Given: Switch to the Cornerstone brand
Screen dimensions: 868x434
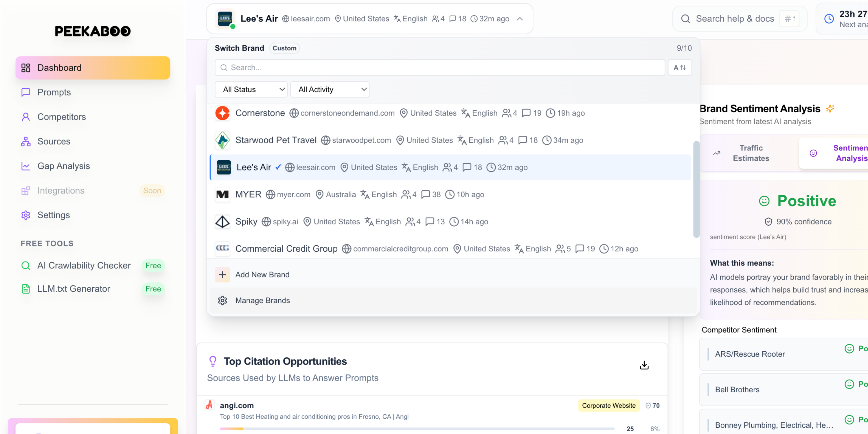Looking at the screenshot, I should click(450, 113).
